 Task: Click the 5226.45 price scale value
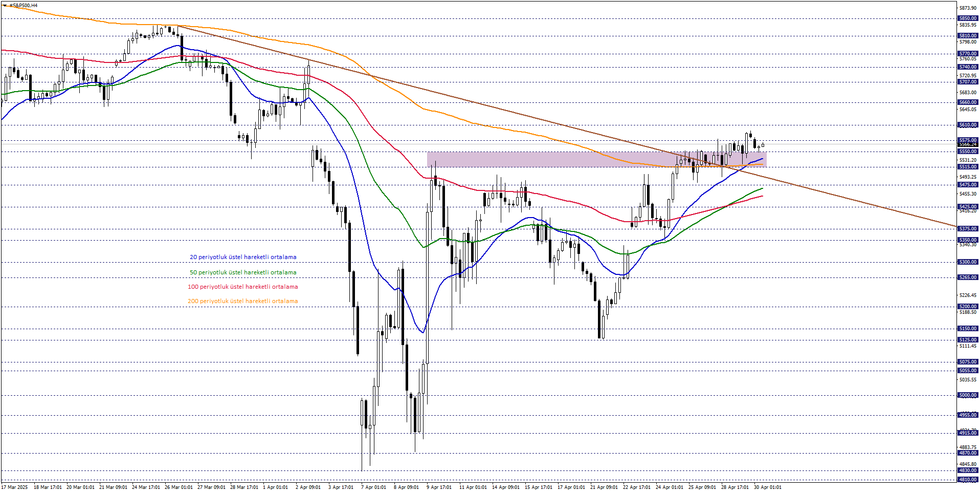click(968, 295)
